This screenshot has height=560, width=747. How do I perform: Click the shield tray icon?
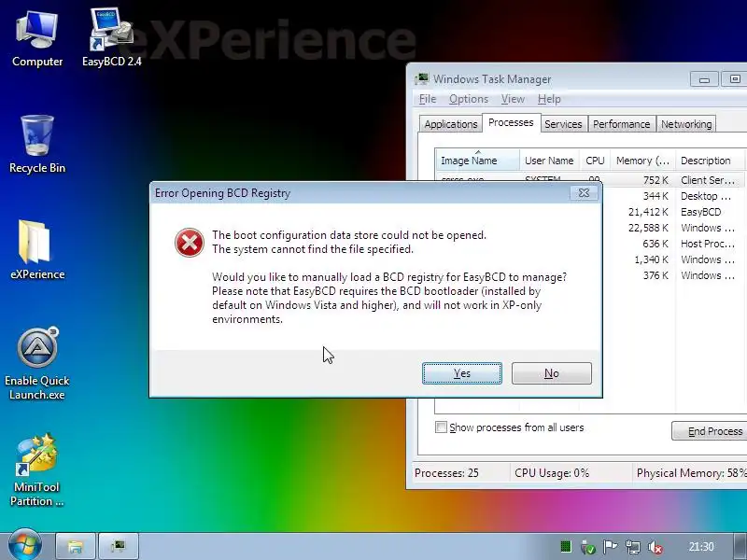pos(588,547)
